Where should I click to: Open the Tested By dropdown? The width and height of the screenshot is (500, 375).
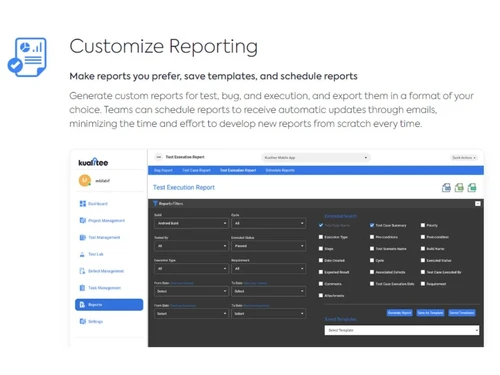191,246
